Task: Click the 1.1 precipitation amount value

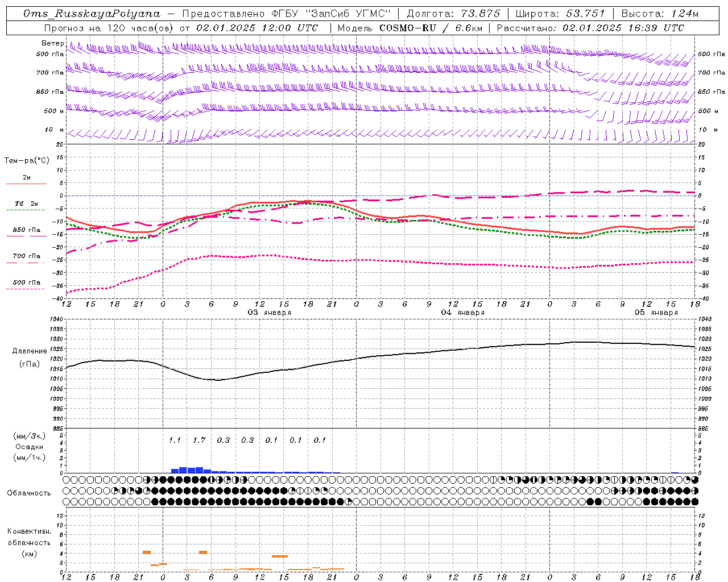Action: pyautogui.click(x=175, y=440)
